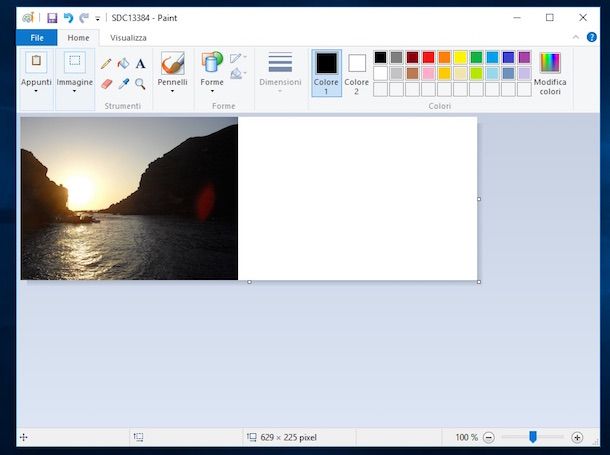Click the Save icon in title bar
610x455 pixels.
(52, 18)
